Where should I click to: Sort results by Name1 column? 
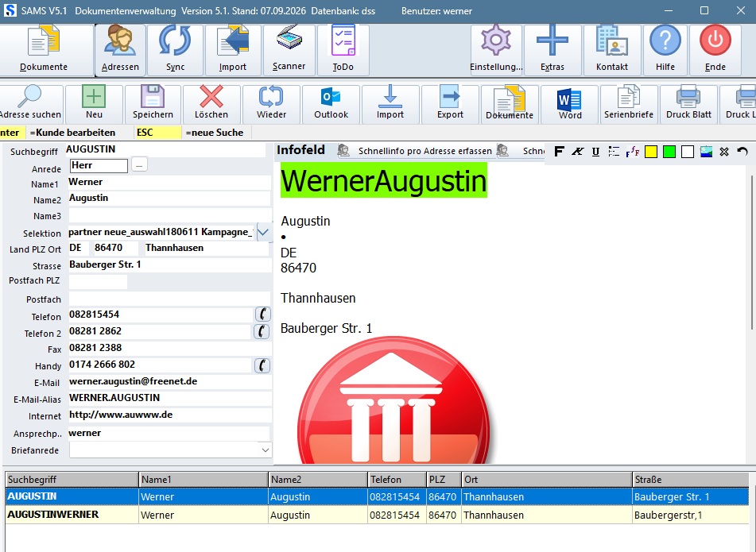tap(204, 479)
